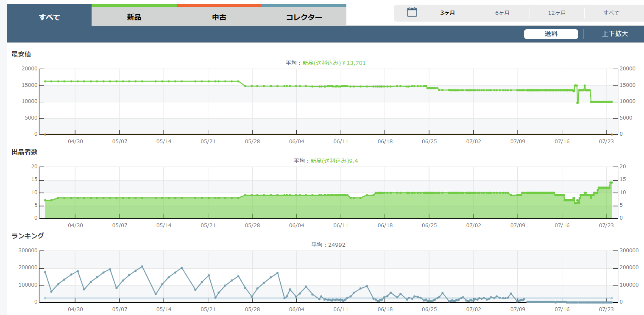Click the orange zero point at 最安値 chart's left
The height and width of the screenshot is (315, 644).
(x=45, y=134)
